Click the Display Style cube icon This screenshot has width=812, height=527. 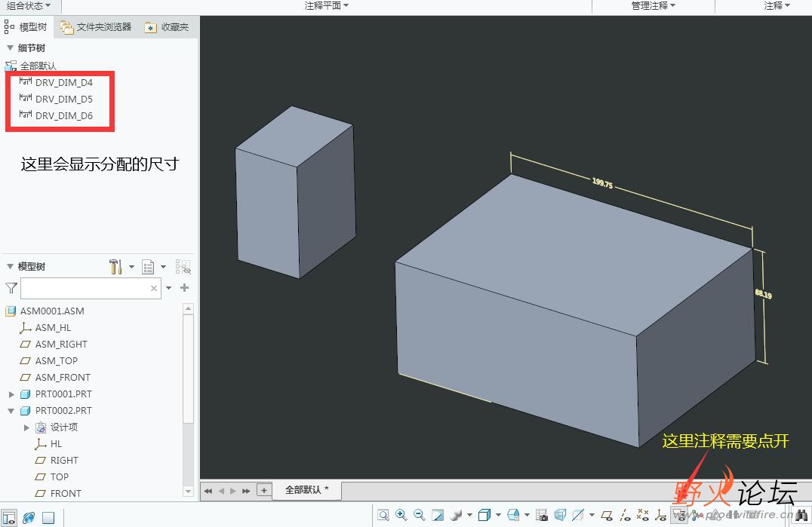(x=484, y=515)
